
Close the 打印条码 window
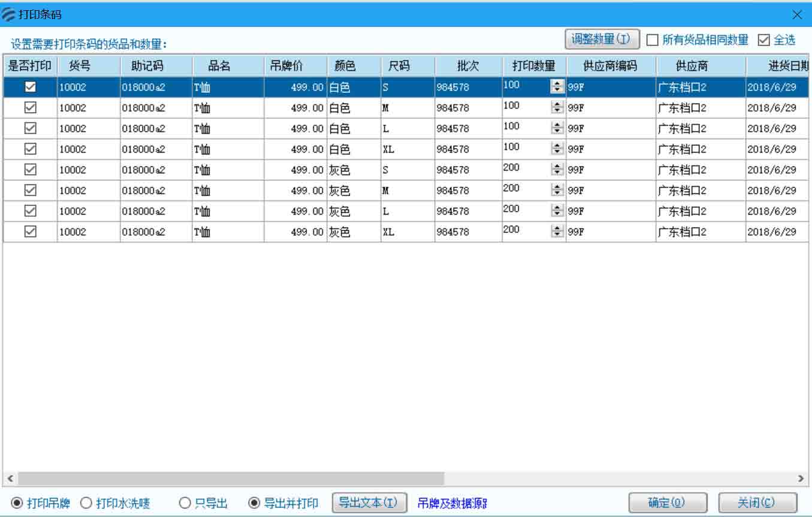tap(796, 14)
